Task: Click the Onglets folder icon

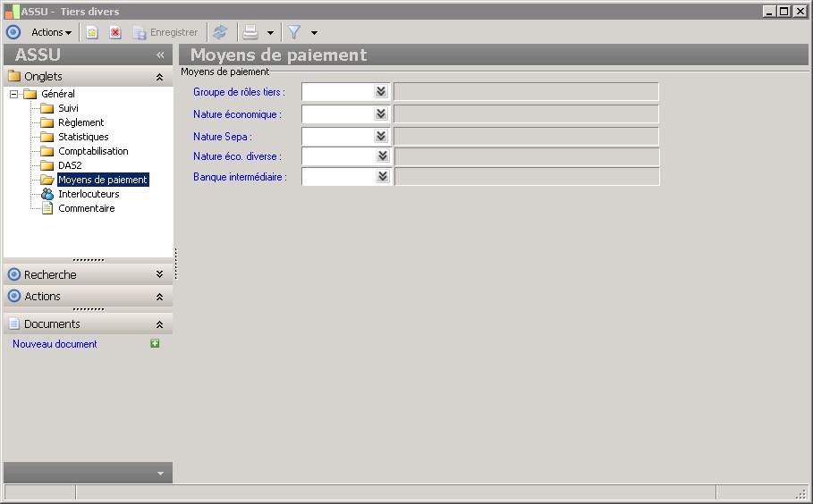Action: coord(14,76)
